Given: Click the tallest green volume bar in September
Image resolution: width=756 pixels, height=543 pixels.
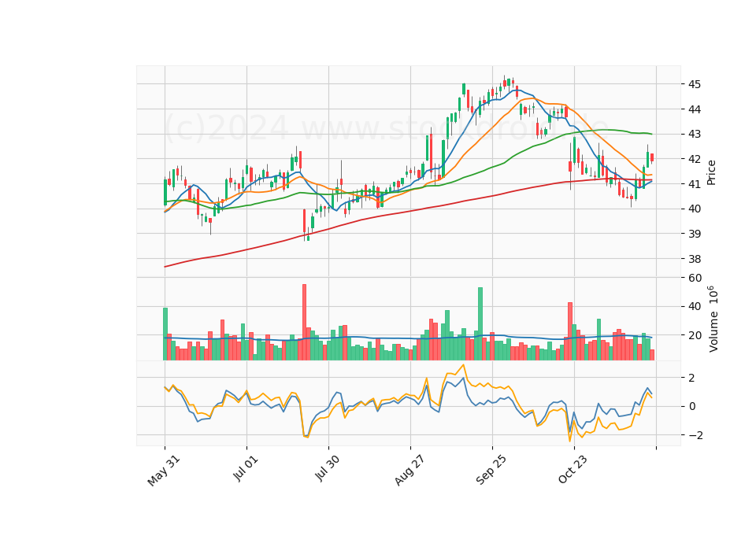Looking at the screenshot, I should (x=480, y=323).
